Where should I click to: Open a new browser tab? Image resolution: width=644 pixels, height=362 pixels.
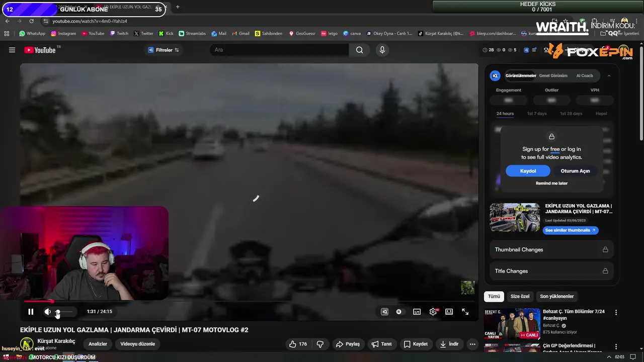[x=178, y=7]
